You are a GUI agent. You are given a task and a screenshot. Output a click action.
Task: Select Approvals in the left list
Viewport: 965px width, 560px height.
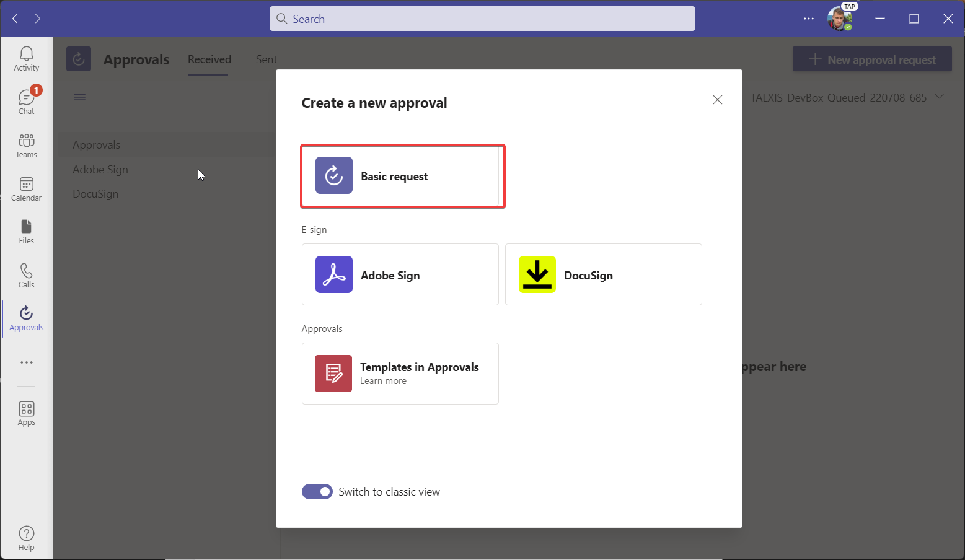click(x=167, y=144)
